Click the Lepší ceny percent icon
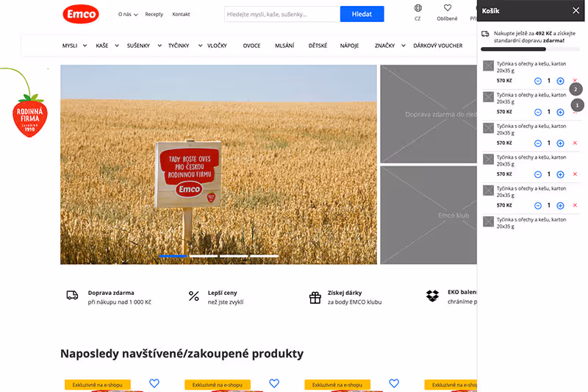Viewport: 588px width, 392px height. point(193,296)
